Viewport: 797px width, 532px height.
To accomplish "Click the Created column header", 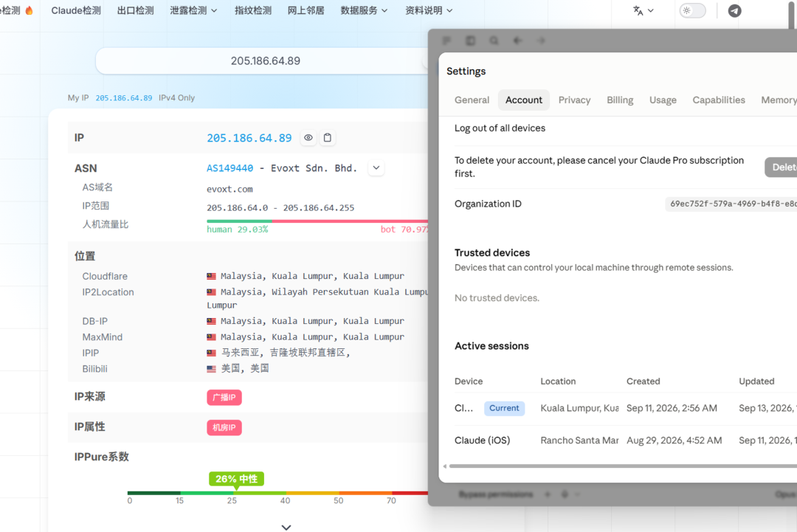I will pyautogui.click(x=643, y=381).
